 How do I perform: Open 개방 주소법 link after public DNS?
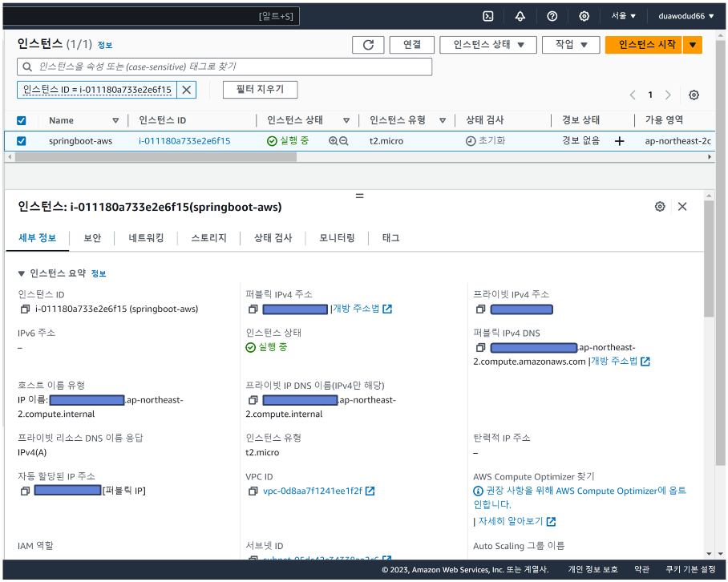tap(621, 362)
